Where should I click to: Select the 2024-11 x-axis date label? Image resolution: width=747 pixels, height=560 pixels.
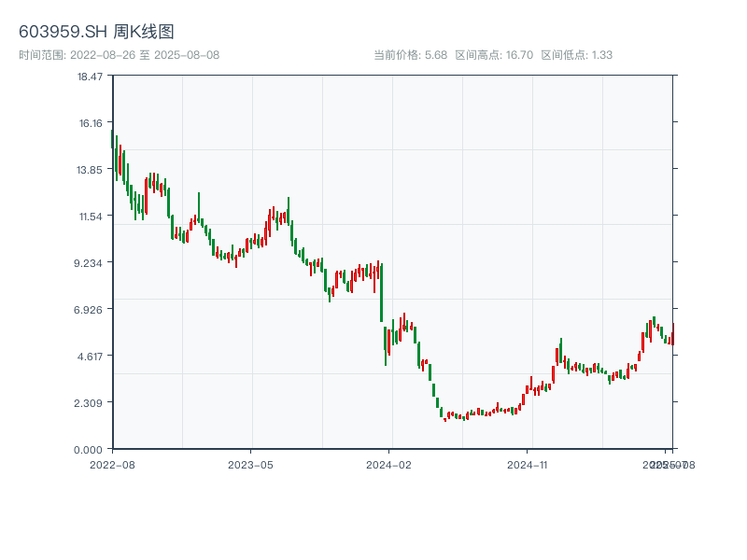coord(527,464)
